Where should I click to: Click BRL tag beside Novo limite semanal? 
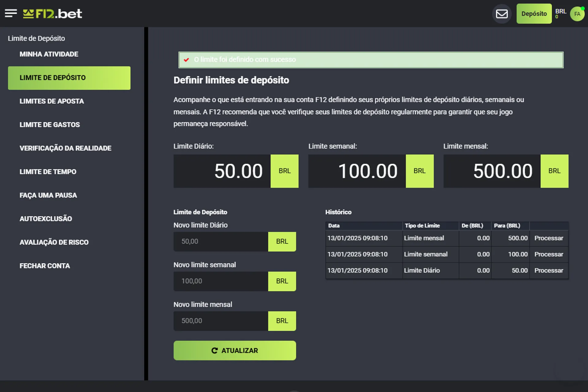coord(282,281)
